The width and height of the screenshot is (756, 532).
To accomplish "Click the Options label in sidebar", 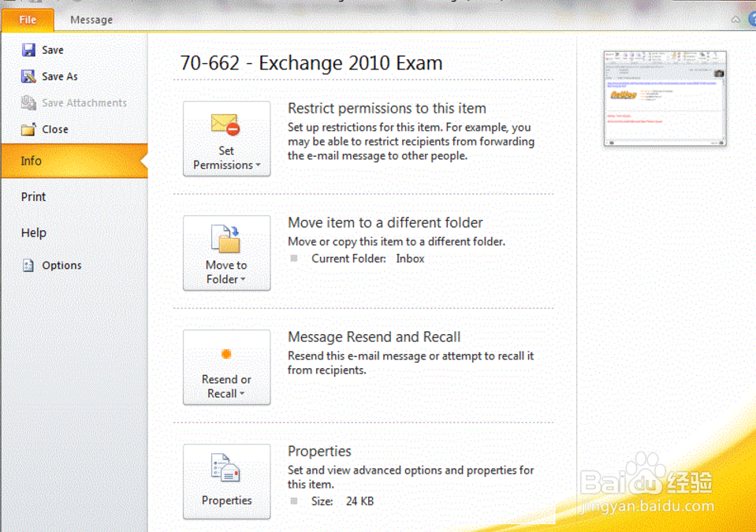I will click(61, 265).
